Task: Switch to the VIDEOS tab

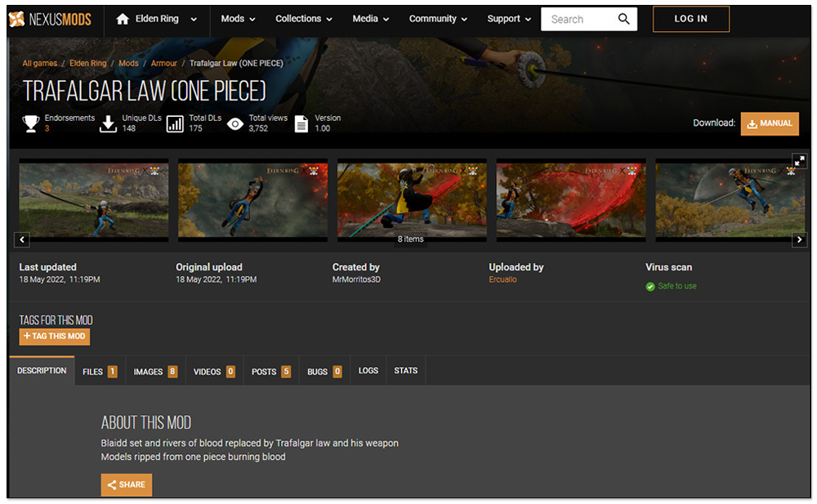Action: (214, 372)
